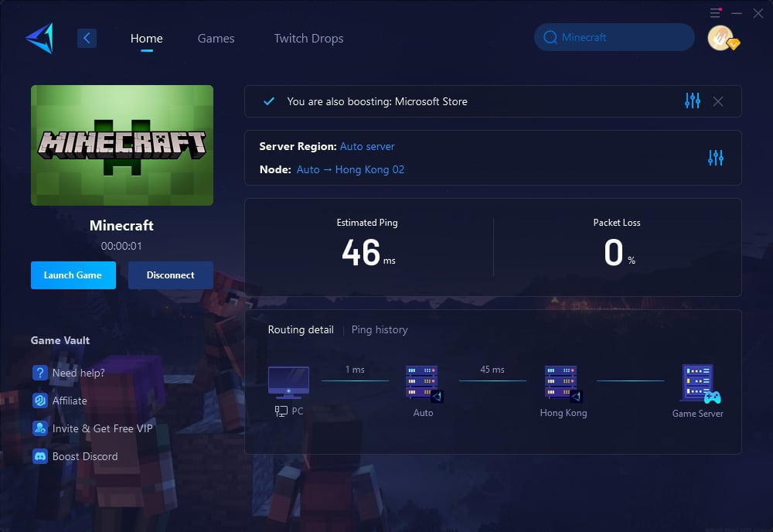773x532 pixels.
Task: Click the magnifier search icon
Action: tap(550, 37)
